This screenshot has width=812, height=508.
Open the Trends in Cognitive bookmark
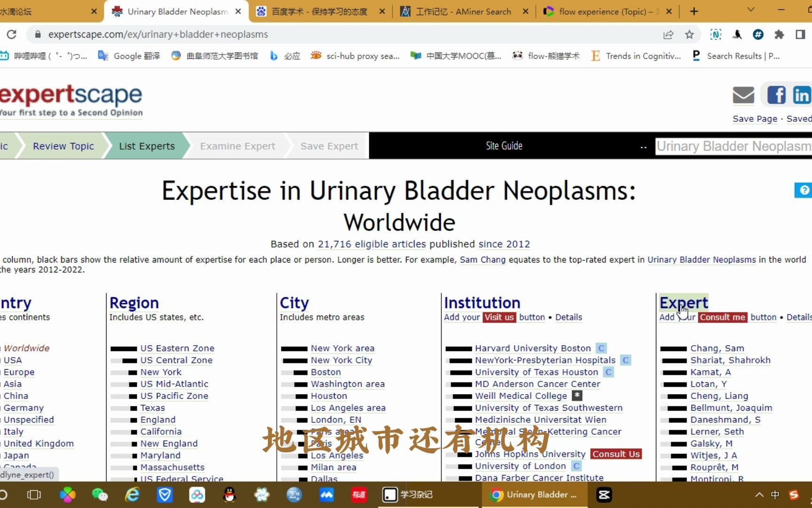click(636, 56)
